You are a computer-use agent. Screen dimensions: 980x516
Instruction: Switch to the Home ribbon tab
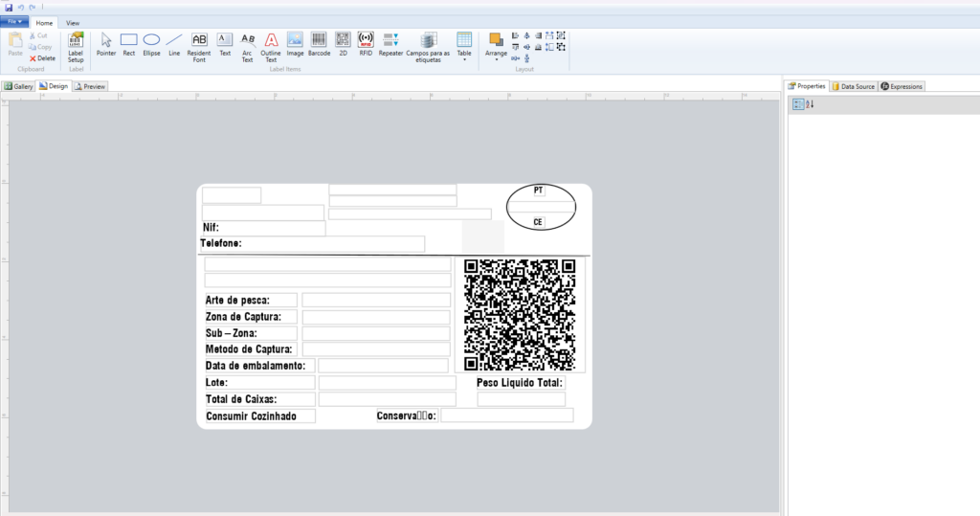coord(44,23)
